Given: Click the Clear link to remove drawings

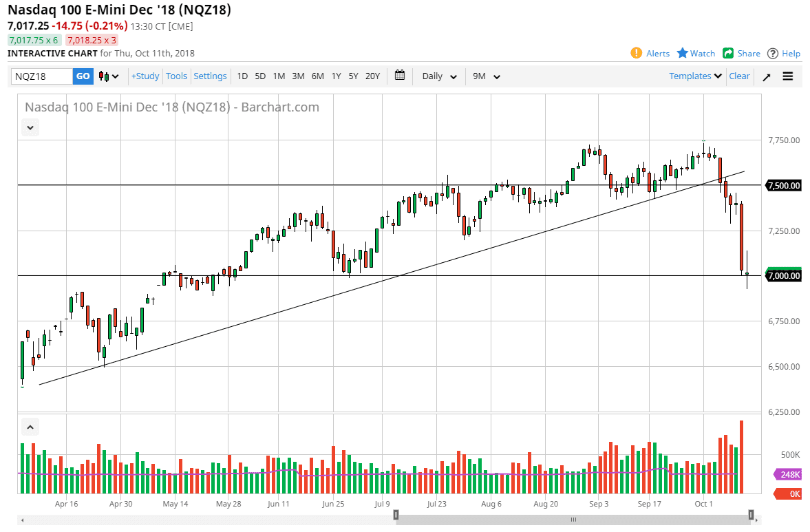Looking at the screenshot, I should [x=739, y=76].
